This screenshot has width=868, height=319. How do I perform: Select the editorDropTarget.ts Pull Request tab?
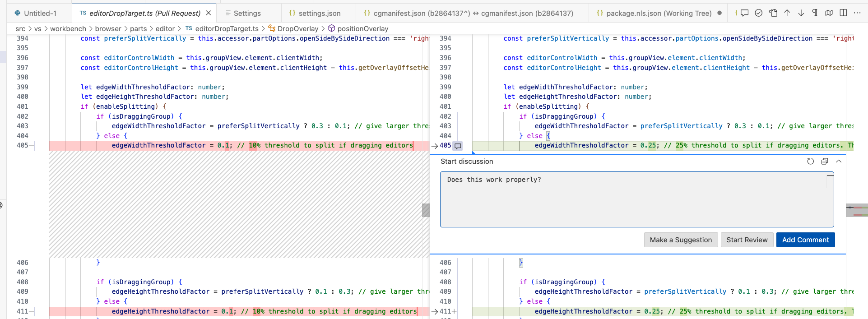144,13
